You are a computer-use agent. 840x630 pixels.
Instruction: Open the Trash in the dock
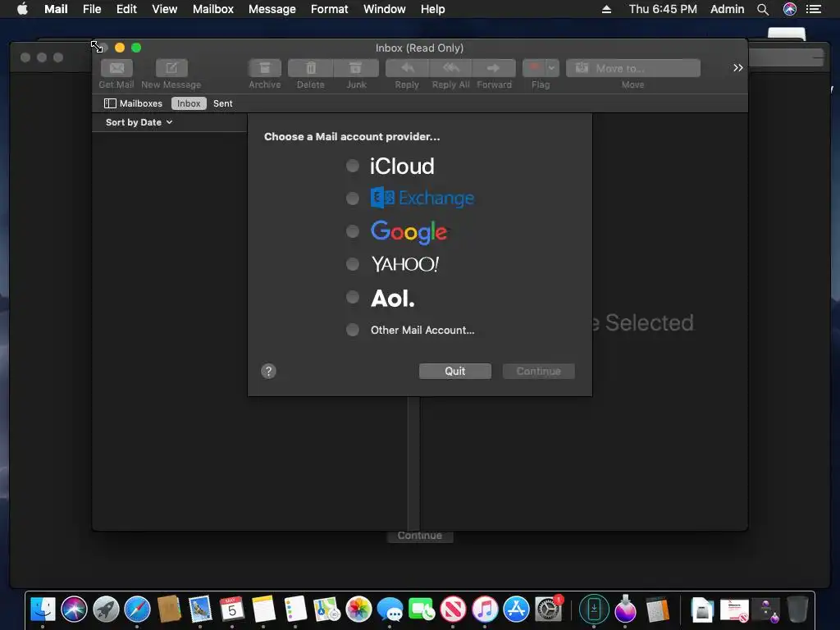click(x=797, y=609)
